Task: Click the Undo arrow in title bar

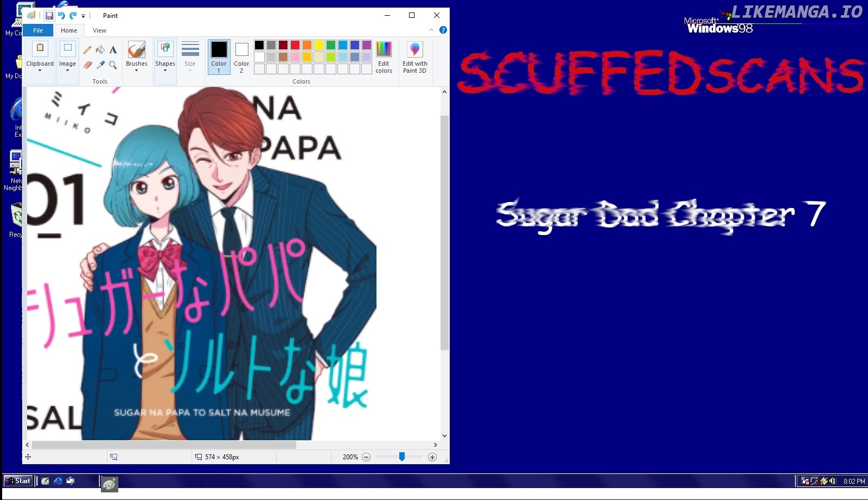Action: click(61, 16)
